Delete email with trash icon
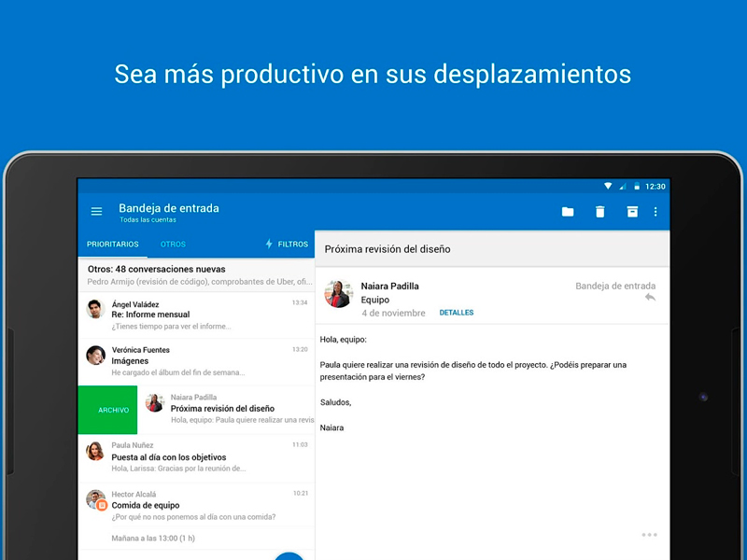The image size is (747, 560). click(x=600, y=212)
